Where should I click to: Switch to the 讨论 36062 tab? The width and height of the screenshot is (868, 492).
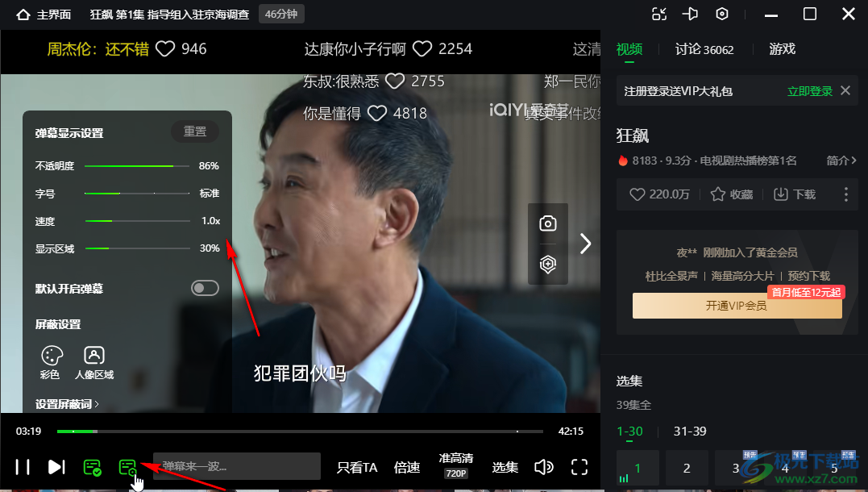tap(704, 49)
